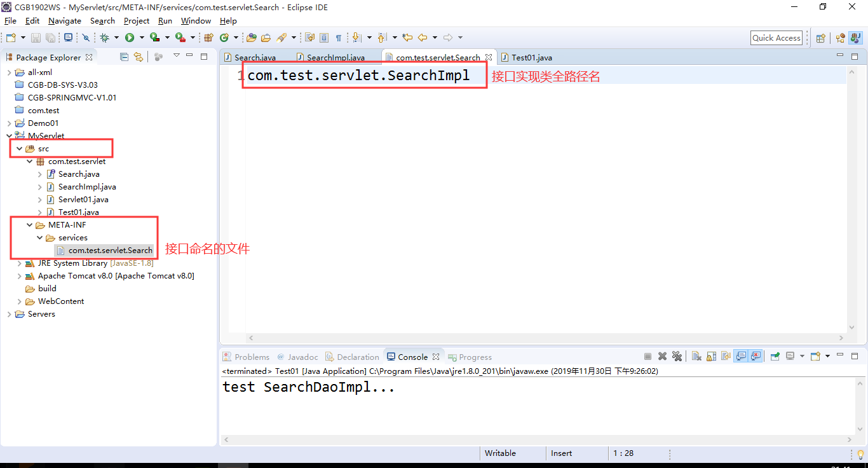Open the Project menu
Image resolution: width=868 pixels, height=468 pixels.
click(137, 21)
